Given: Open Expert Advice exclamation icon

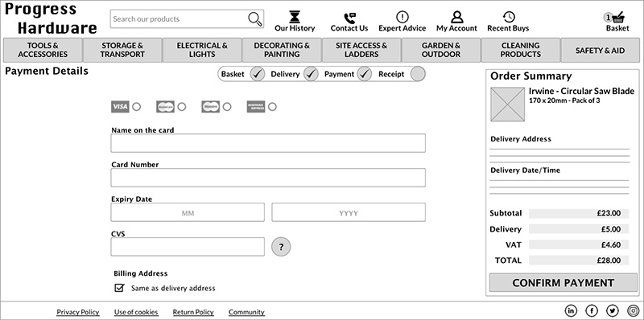Looking at the screenshot, I should pos(402,17).
